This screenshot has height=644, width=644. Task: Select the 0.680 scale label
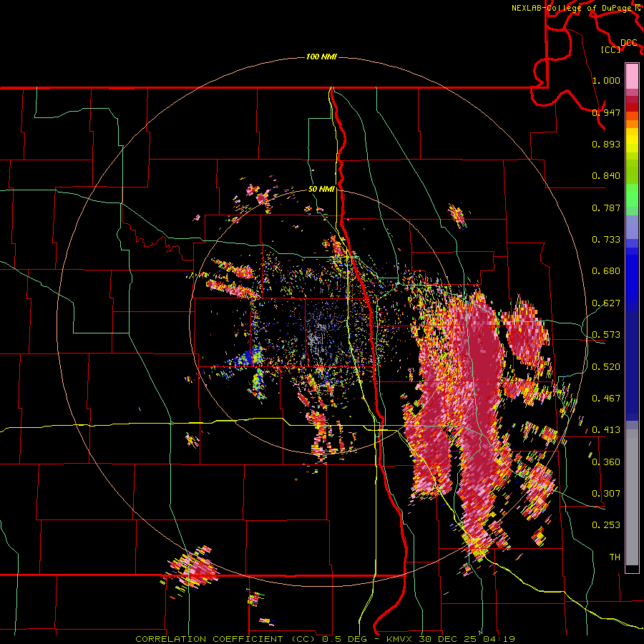pos(606,270)
